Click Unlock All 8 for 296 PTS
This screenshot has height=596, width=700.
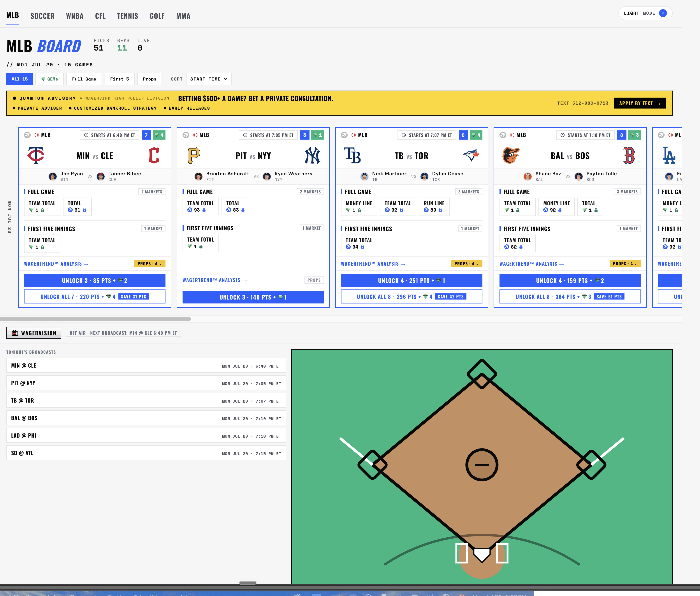[x=412, y=297]
